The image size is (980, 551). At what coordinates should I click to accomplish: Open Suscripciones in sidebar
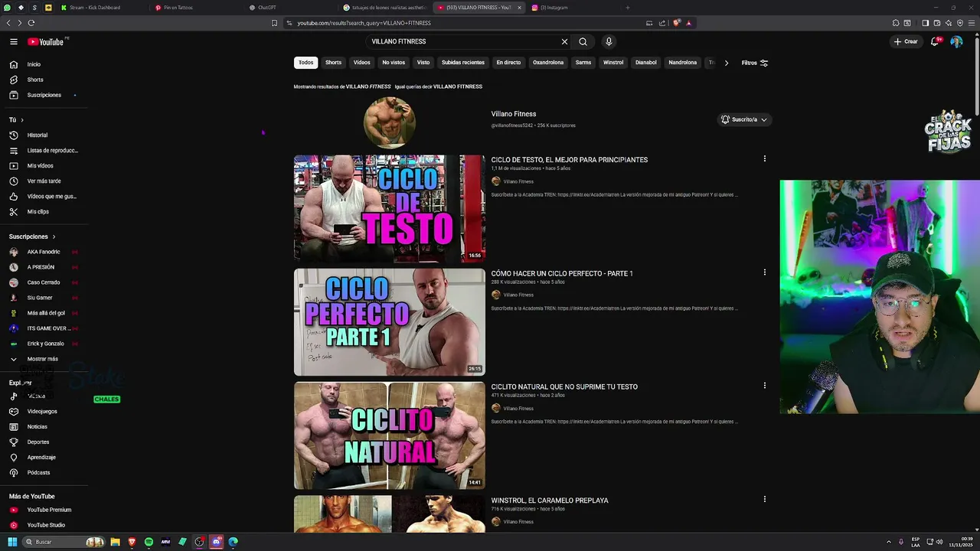(44, 95)
